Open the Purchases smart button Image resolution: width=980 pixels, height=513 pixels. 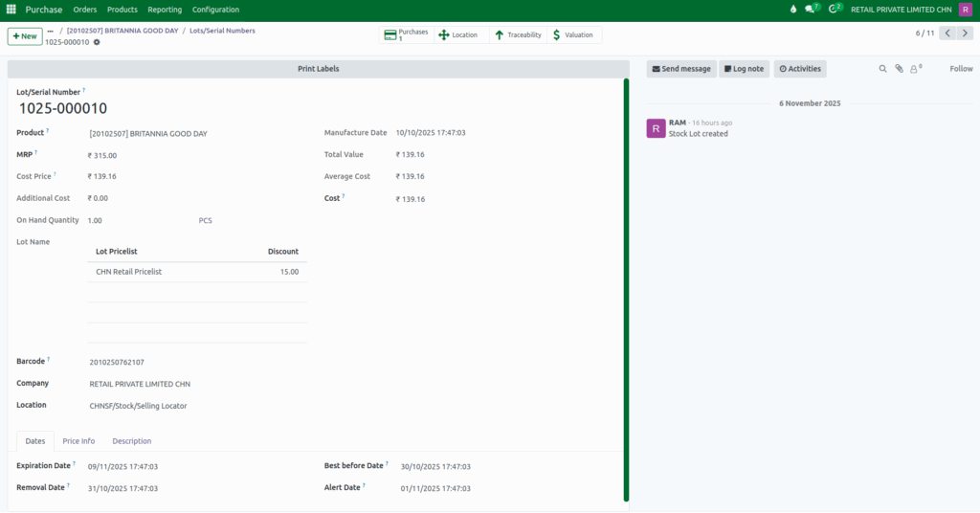click(x=406, y=35)
